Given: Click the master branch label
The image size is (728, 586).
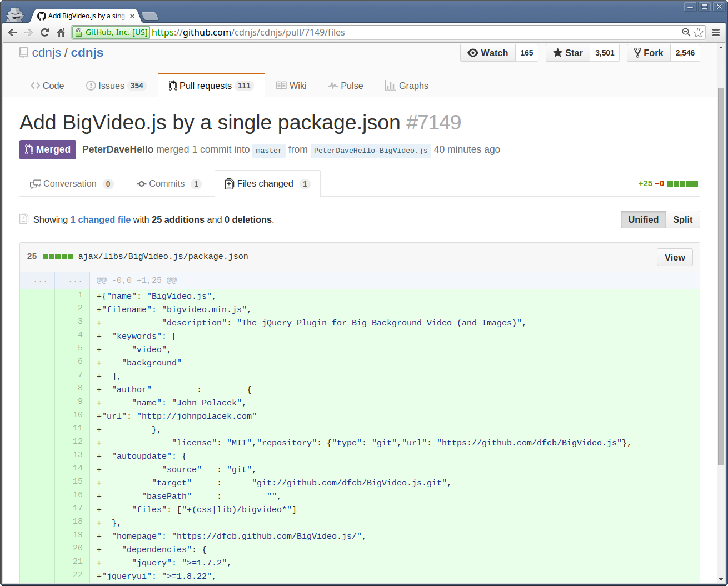Looking at the screenshot, I should coord(269,151).
